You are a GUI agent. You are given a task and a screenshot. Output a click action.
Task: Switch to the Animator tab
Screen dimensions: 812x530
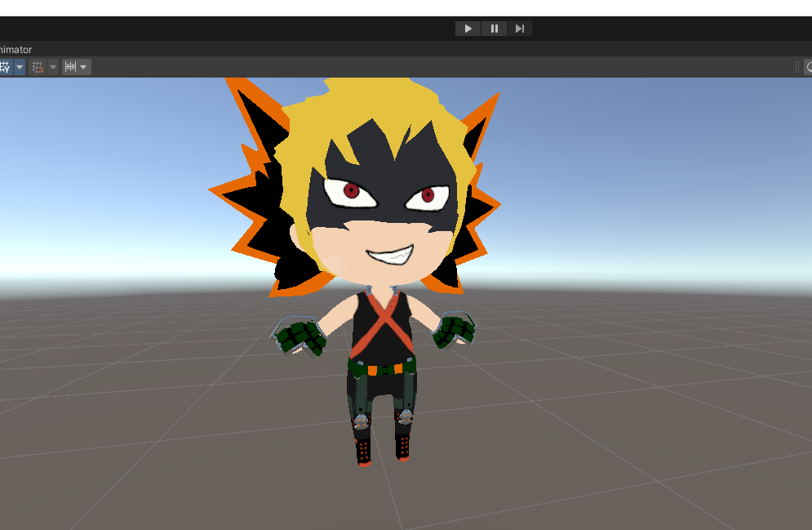pyautogui.click(x=16, y=50)
